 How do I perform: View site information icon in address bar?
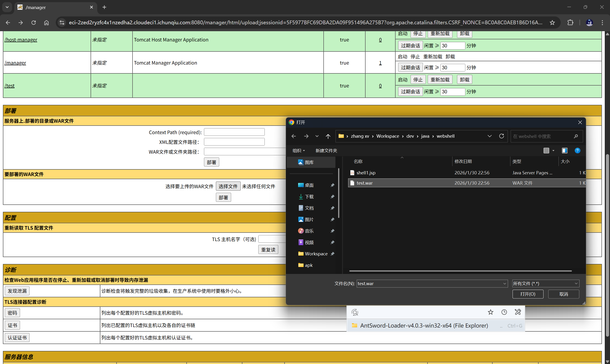[62, 23]
